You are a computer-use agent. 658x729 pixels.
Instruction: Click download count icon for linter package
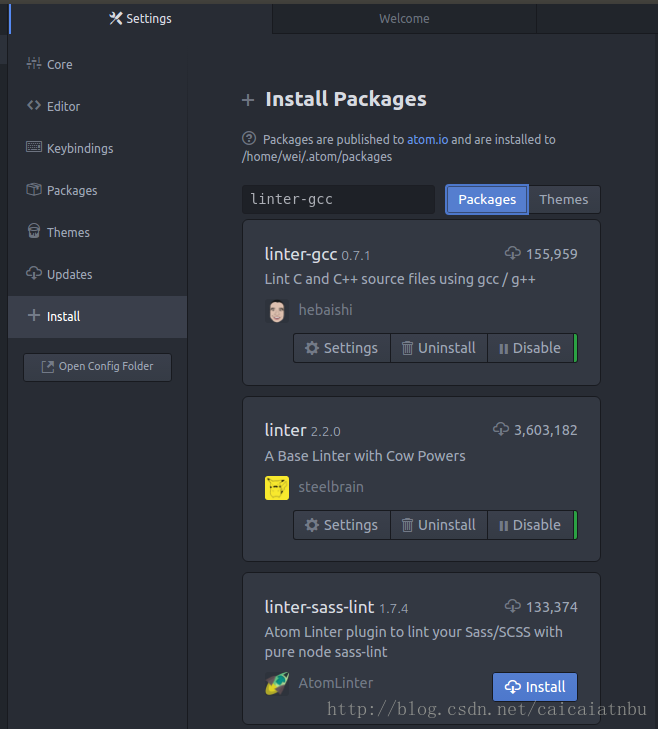click(501, 430)
